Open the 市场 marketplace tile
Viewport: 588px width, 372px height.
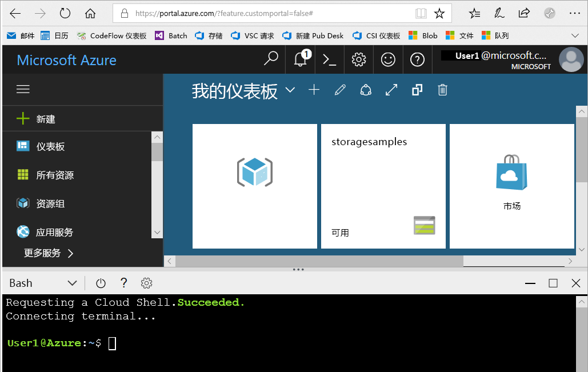(511, 183)
